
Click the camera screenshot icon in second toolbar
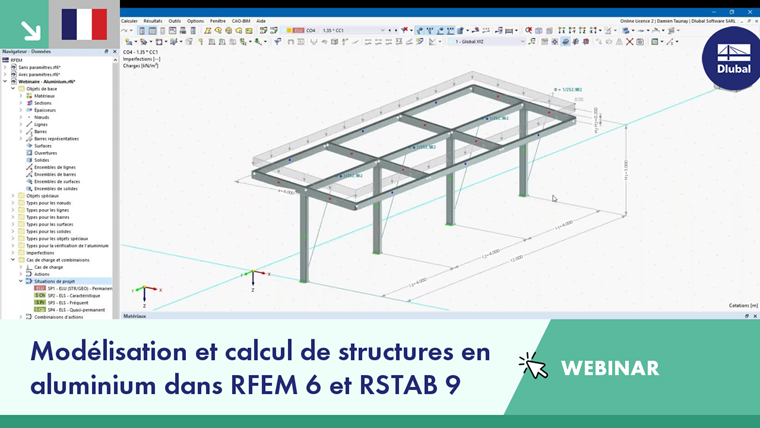(640, 42)
